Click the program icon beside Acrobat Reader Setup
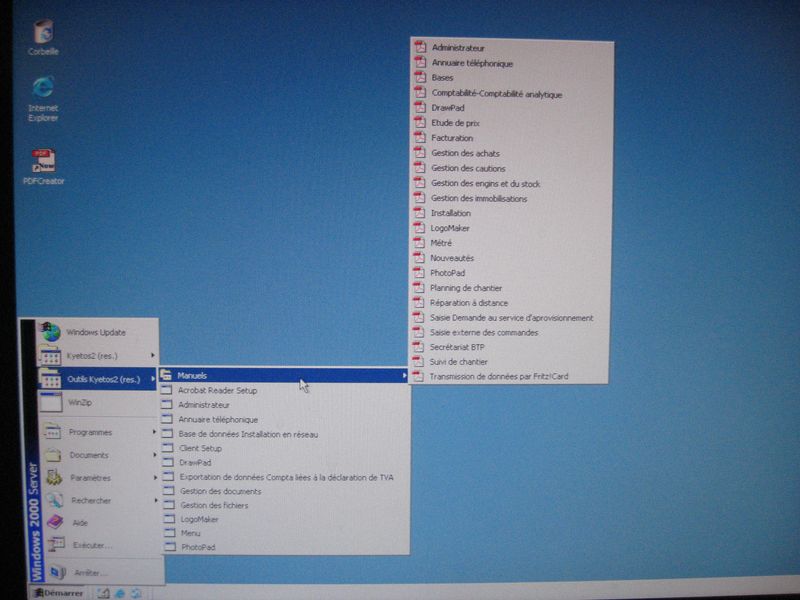800x600 pixels. [166, 390]
